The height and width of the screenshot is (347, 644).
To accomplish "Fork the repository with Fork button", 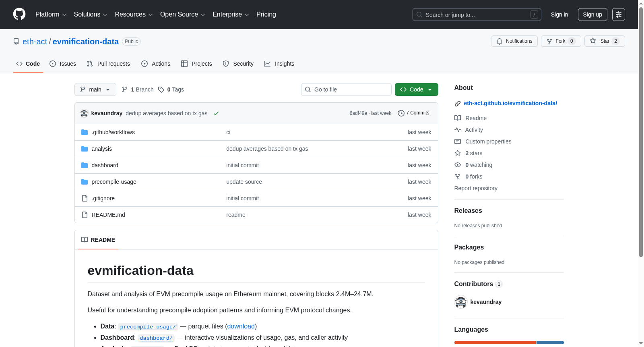I will (561, 41).
